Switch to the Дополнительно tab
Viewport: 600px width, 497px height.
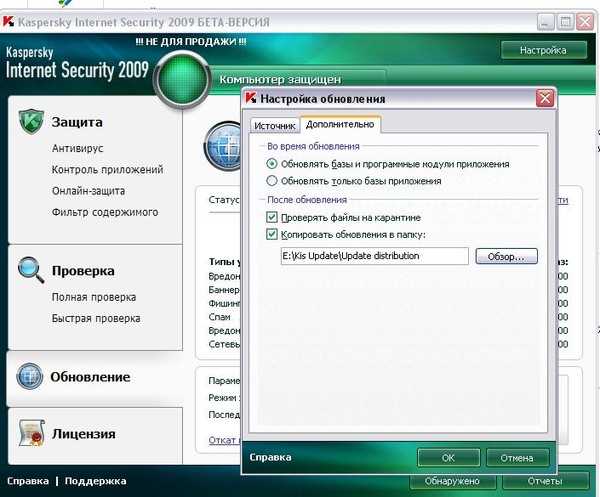(340, 124)
